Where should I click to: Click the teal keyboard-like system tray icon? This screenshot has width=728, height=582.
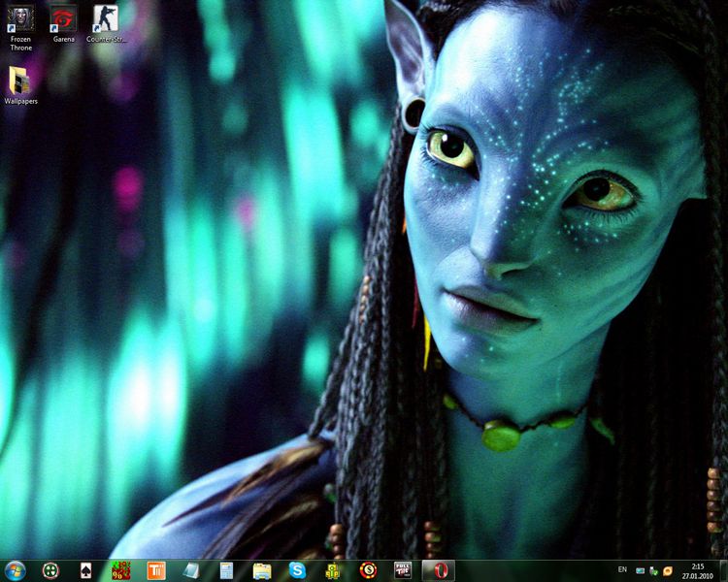(641, 571)
